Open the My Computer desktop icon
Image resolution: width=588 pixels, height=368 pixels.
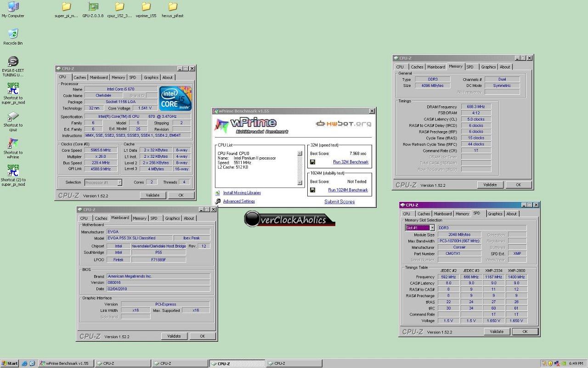13,9
